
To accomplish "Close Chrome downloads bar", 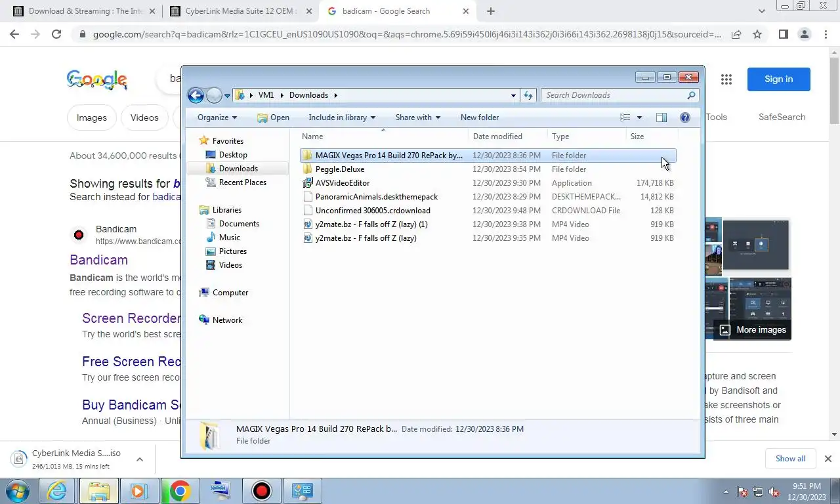I will coord(828,459).
